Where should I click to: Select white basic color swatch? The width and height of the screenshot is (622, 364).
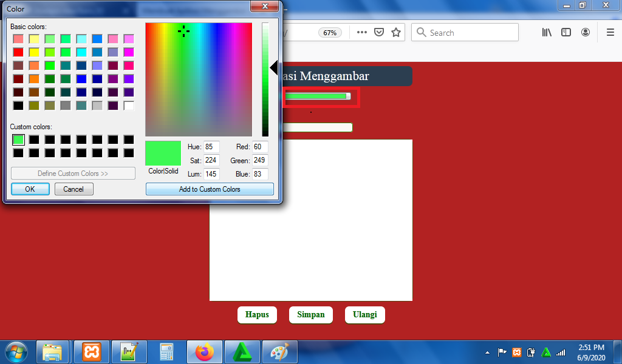[129, 106]
